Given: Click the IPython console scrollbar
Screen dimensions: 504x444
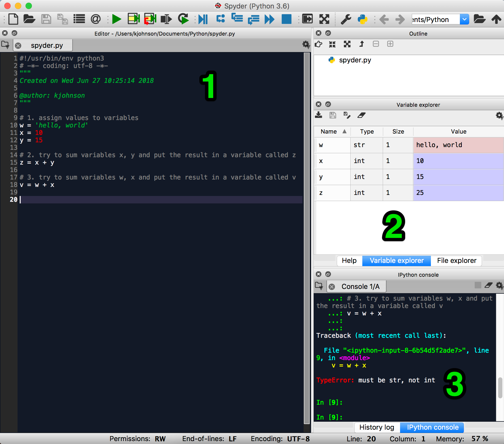Looking at the screenshot, I should tap(500, 387).
